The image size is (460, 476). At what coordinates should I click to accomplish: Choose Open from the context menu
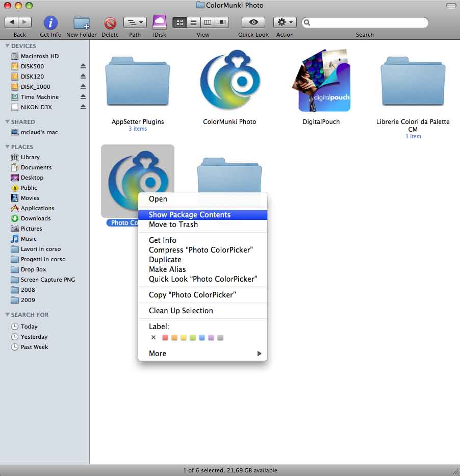[202, 199]
